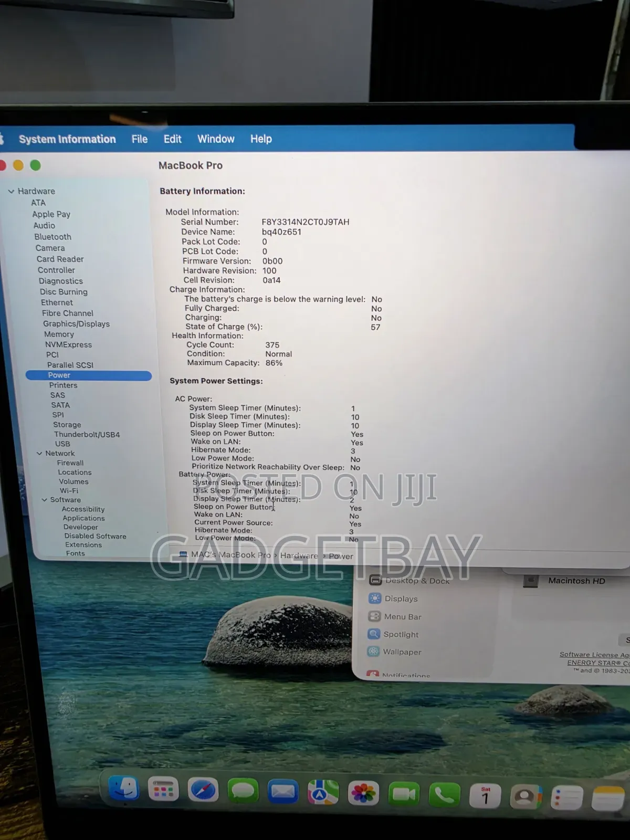Viewport: 630px width, 840px height.
Task: Select Audio in the sidebar
Action: click(44, 225)
